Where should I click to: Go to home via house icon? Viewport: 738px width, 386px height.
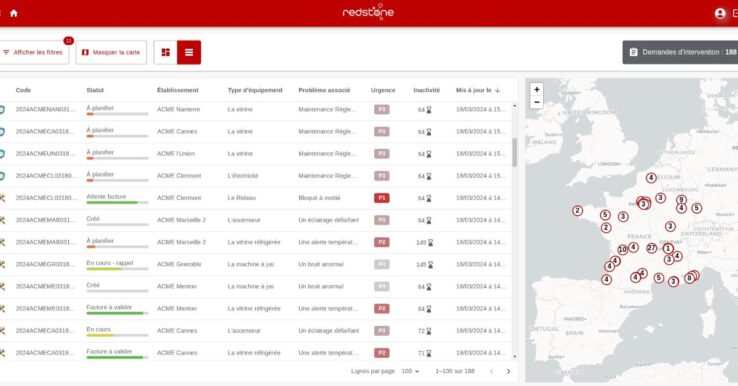(14, 13)
